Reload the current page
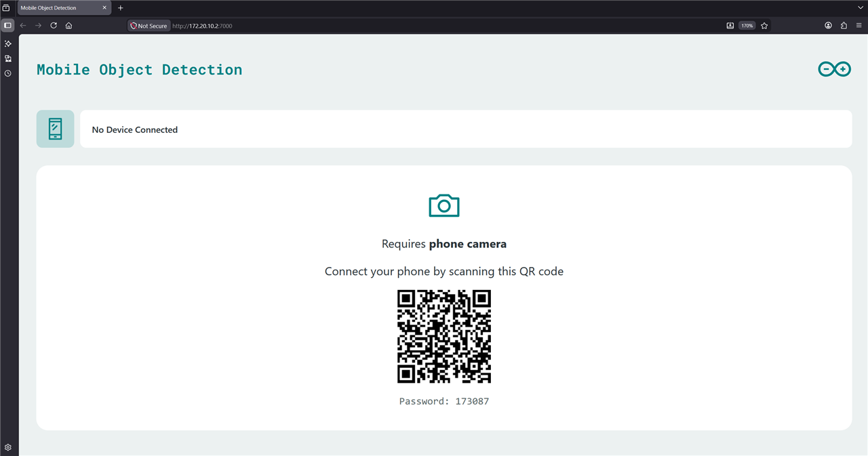 coord(54,26)
